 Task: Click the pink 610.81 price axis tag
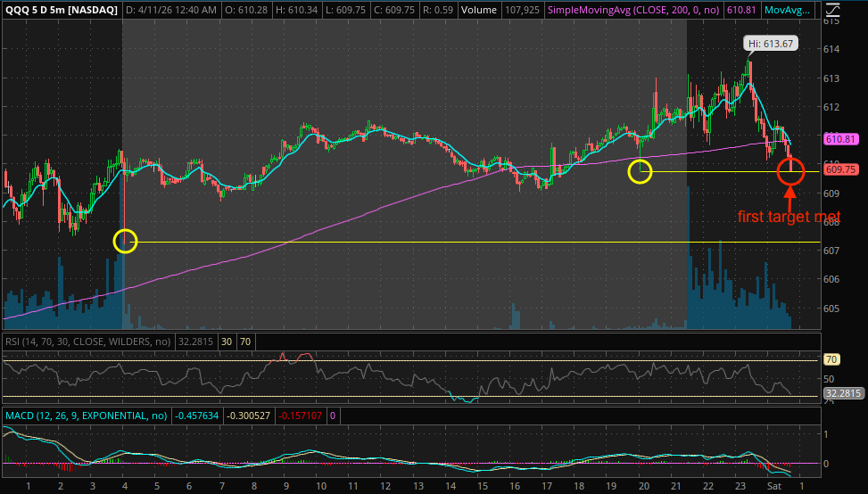pyautogui.click(x=841, y=139)
